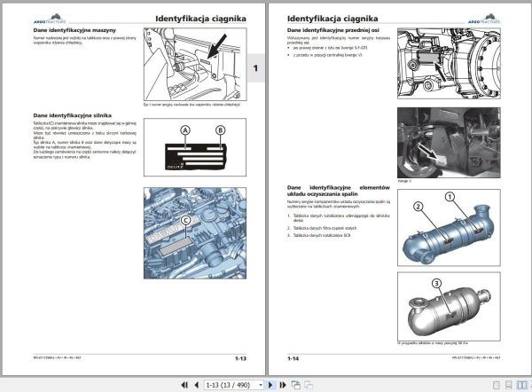Click the blue engine image with label C
Viewport: 532px width, 392px height.
tap(195, 233)
